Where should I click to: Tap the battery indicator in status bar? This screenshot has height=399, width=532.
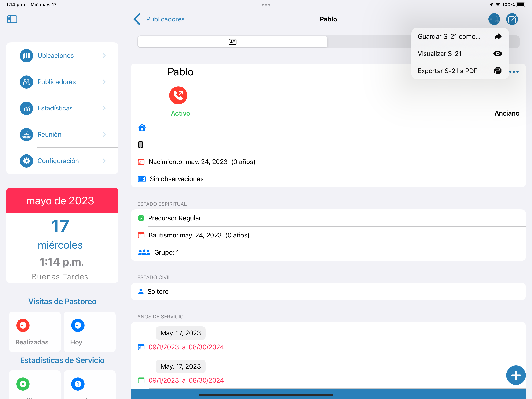coord(521,4)
